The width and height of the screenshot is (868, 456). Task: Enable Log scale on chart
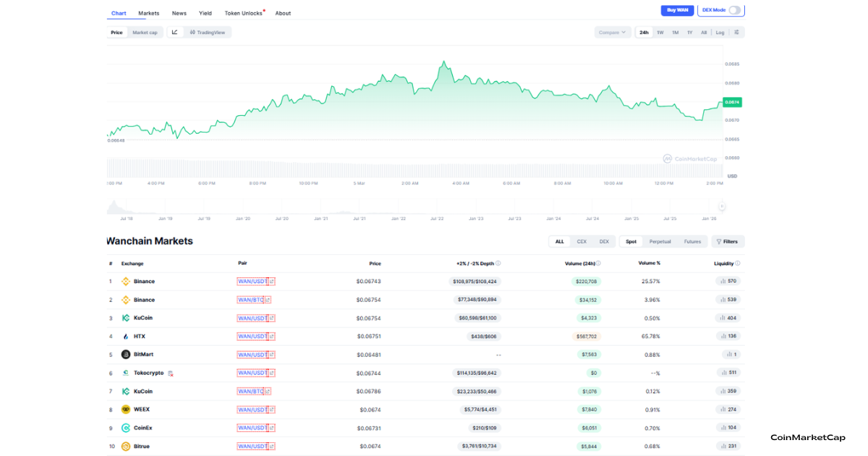point(720,32)
